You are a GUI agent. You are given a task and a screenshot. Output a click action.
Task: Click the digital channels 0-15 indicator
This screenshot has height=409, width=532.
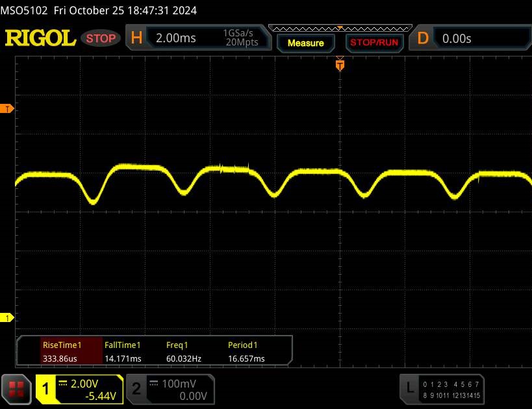pos(451,390)
